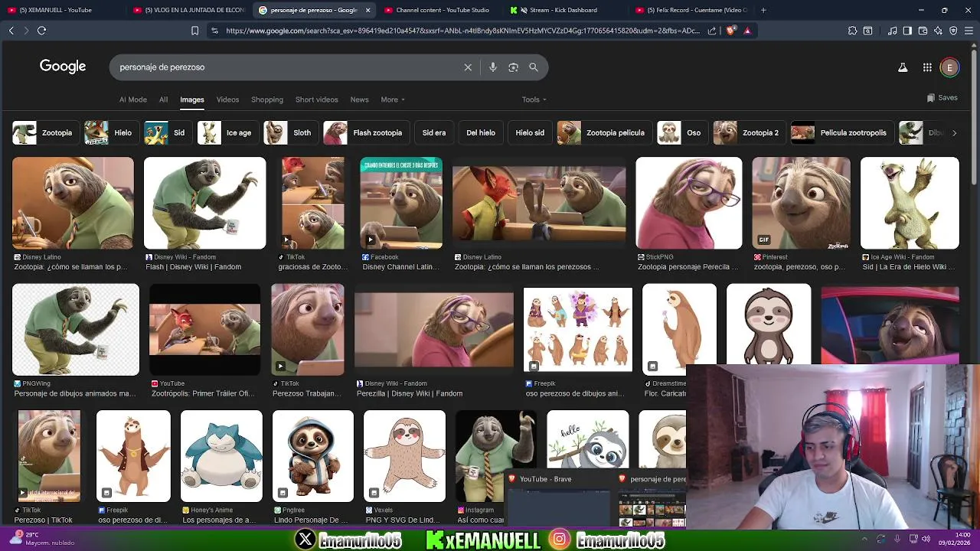Go to Google logo homepage
Screen dimensions: 980x551
(x=63, y=67)
